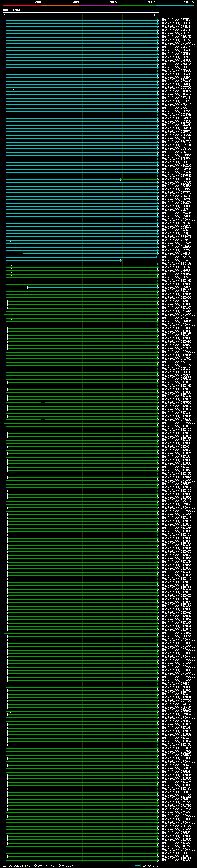Click the green ~80% identity legend segment

(137, 6)
